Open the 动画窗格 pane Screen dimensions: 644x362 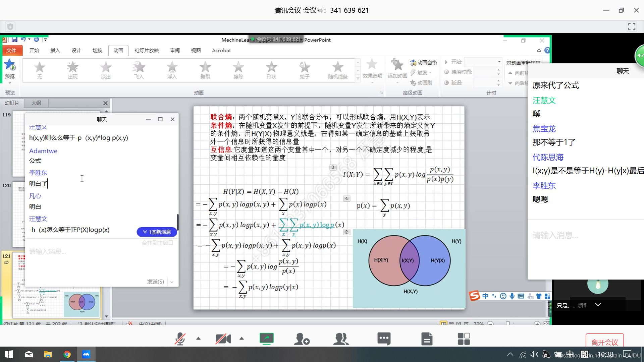tap(423, 63)
